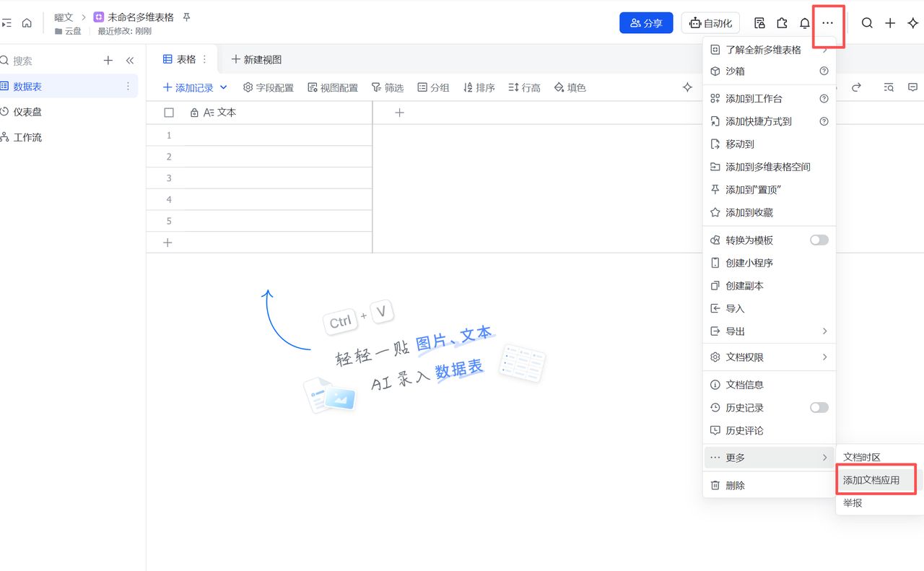This screenshot has width=924, height=571.
Task: Click the 分享 button
Action: pyautogui.click(x=646, y=23)
